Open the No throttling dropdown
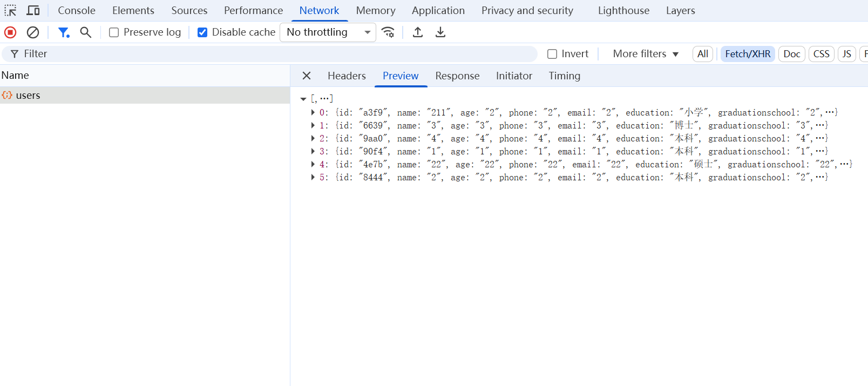The width and height of the screenshot is (868, 386). coord(328,32)
